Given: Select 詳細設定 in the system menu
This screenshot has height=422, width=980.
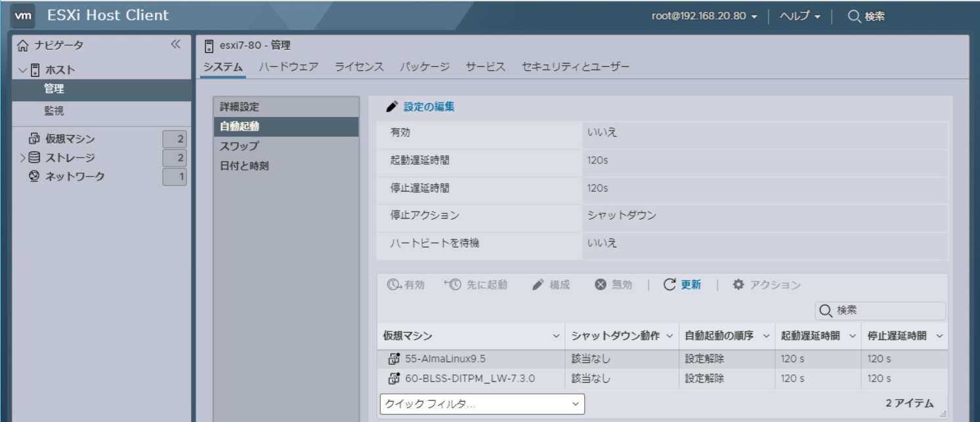Looking at the screenshot, I should (286, 107).
